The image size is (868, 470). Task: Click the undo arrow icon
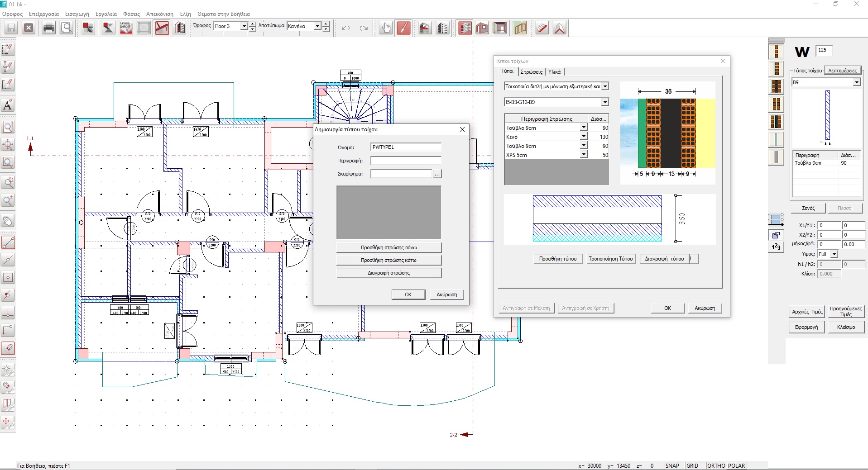click(346, 28)
